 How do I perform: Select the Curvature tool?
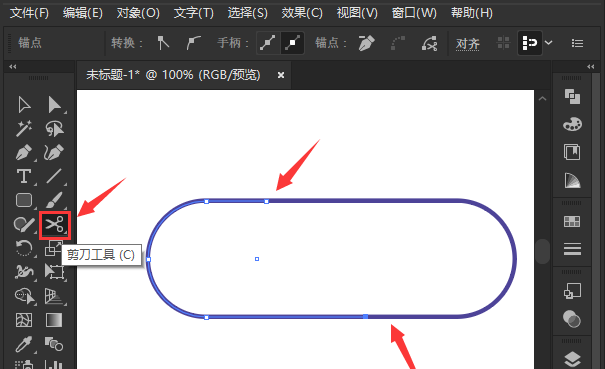tap(54, 152)
